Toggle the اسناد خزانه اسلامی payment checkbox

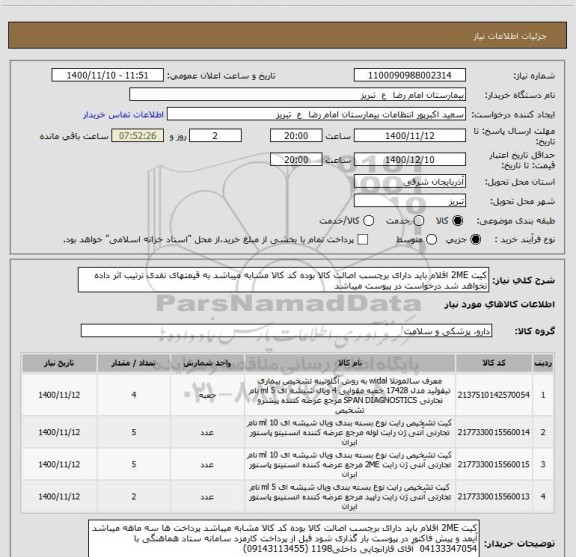pos(363,240)
